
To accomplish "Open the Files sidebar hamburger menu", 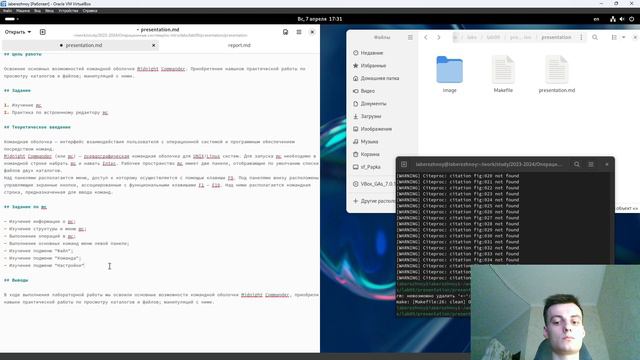I will tap(410, 37).
